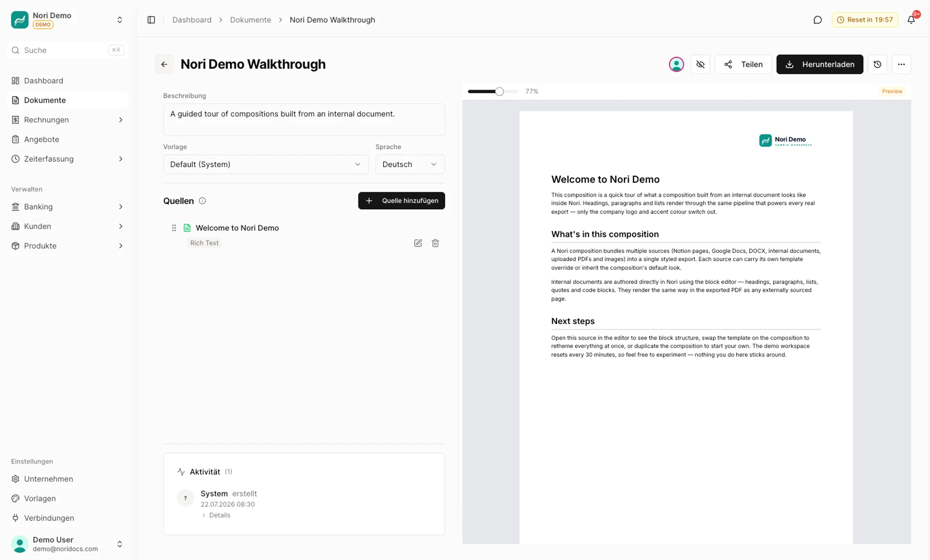The image size is (930, 560).
Task: Click the Rich Text tag
Action: 204,243
